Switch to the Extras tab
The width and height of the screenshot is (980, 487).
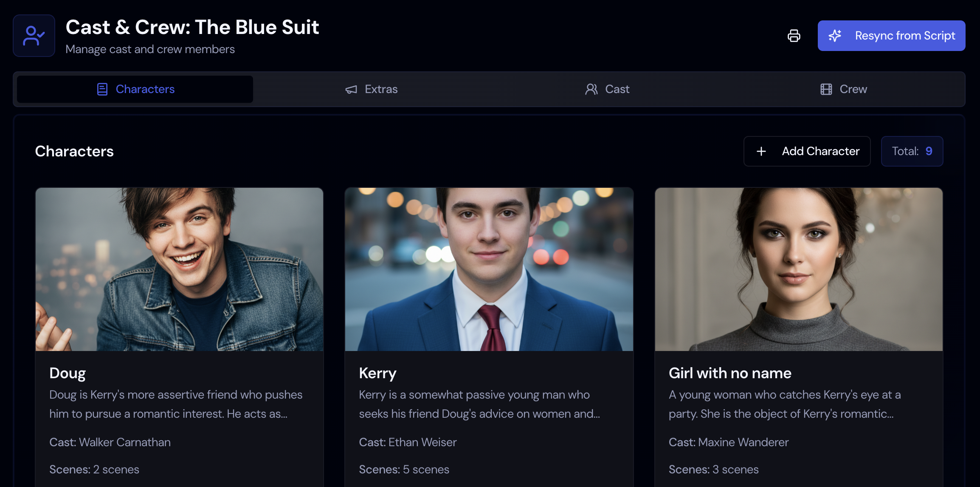[x=372, y=89]
